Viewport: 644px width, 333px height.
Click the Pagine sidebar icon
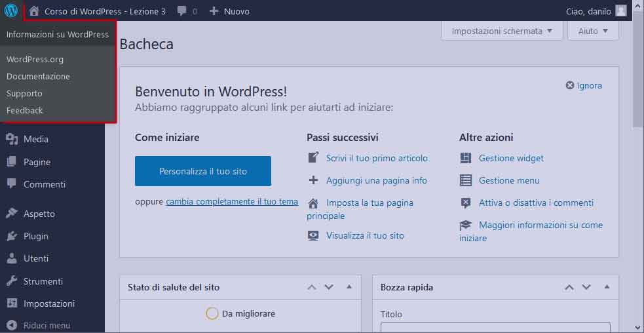[x=12, y=161]
